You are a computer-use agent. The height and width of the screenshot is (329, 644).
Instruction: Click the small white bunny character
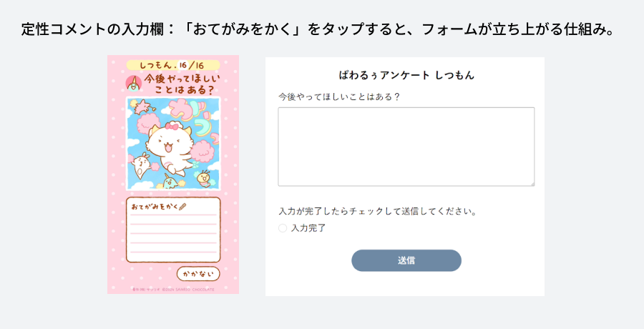point(141,164)
